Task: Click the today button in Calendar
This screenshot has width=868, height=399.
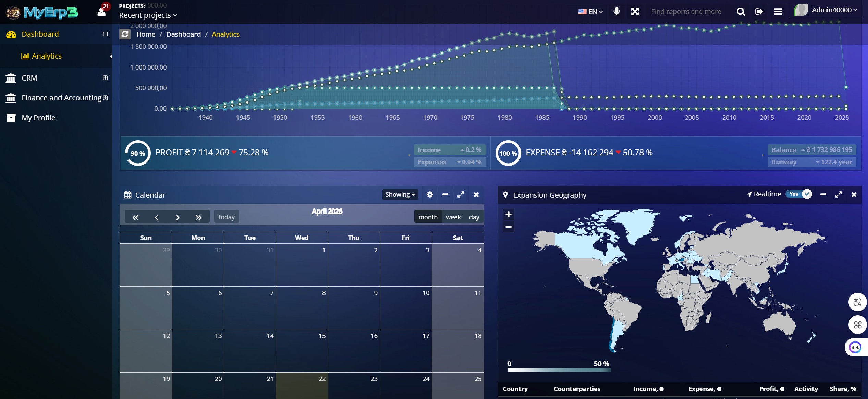Action: coord(226,216)
